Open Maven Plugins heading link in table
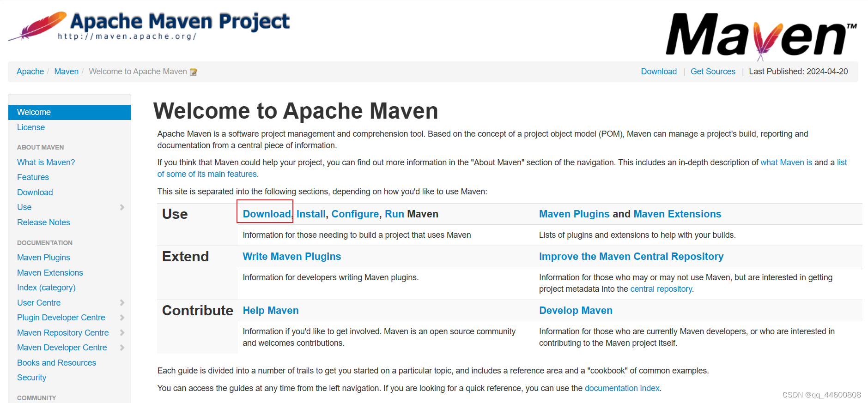Viewport: 868px width, 403px height. click(x=574, y=214)
